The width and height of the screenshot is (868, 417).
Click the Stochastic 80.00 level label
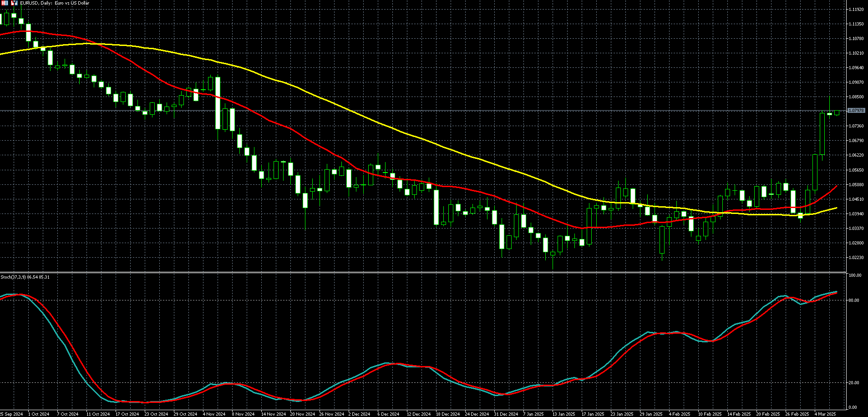click(x=854, y=300)
